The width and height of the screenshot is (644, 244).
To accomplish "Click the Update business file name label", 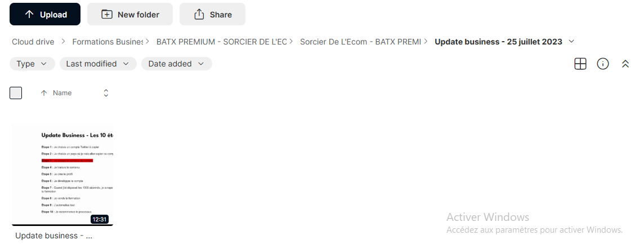I will tap(54, 236).
